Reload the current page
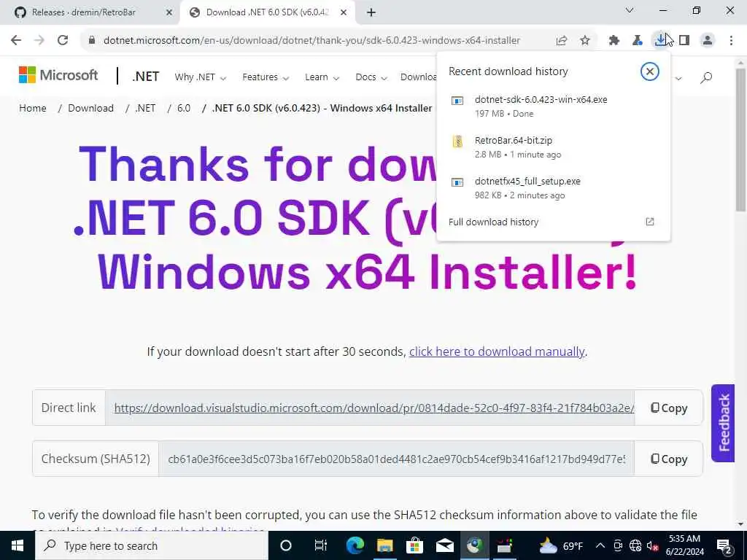Screen dimensions: 747x560 click(63, 40)
